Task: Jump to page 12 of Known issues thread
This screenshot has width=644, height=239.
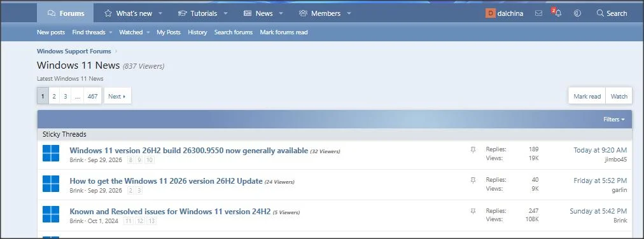Action: click(x=139, y=221)
